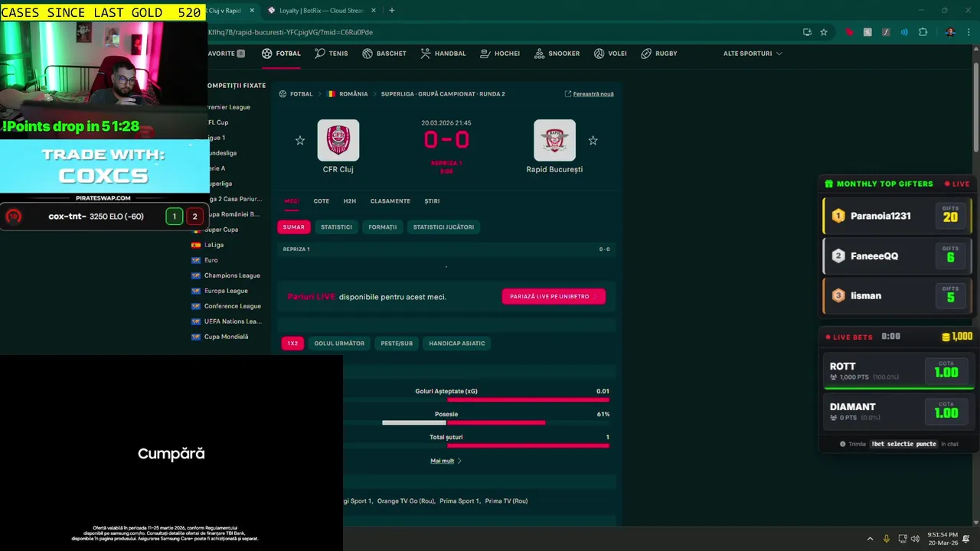The image size is (980, 551).
Task: Select the Statistici sub-tab
Action: pyautogui.click(x=336, y=227)
